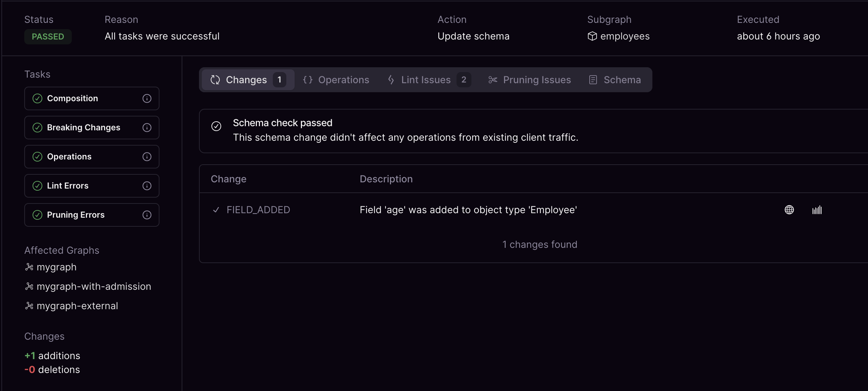Select the Changes tab

(246, 80)
